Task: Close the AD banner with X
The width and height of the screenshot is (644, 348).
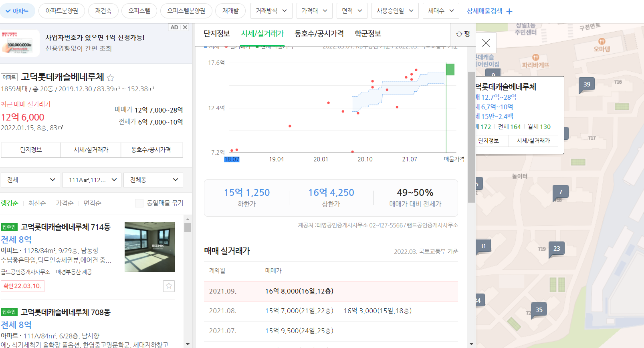Action: click(185, 27)
